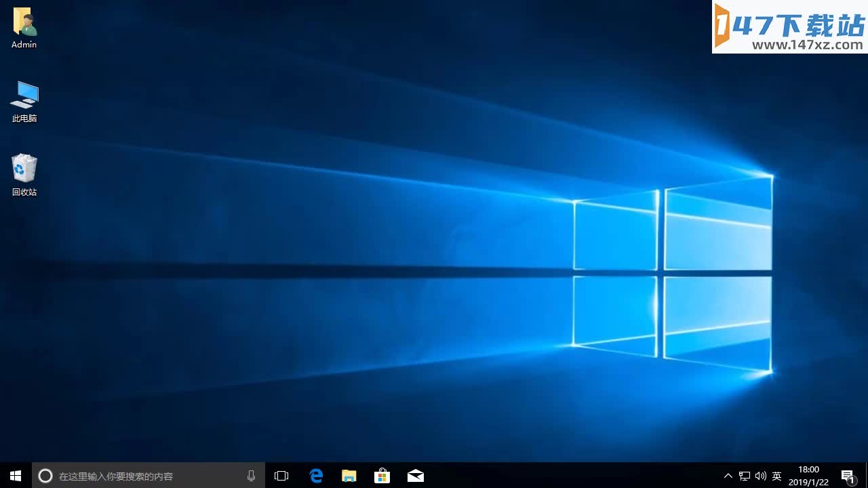Open network status tray icon
This screenshot has height=488, width=868.
coord(745,476)
